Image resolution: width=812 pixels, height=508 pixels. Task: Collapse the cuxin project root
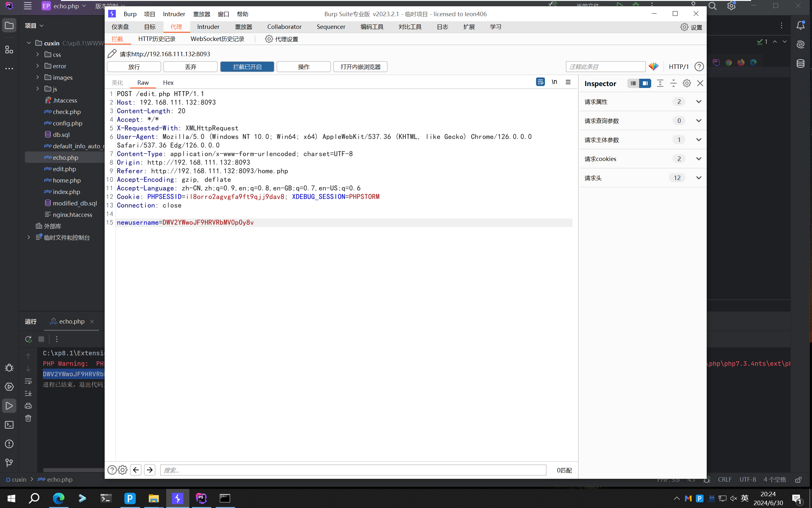[x=29, y=43]
